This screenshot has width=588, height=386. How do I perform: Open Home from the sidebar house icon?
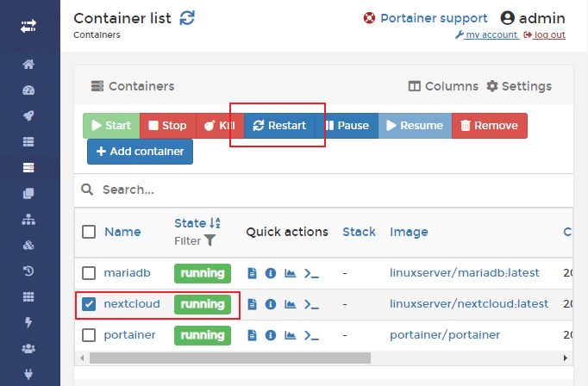point(28,64)
